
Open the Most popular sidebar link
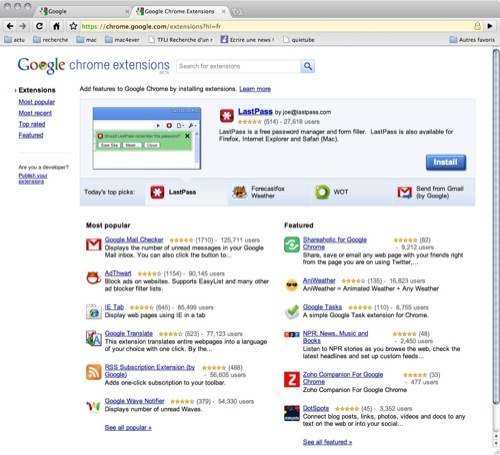(37, 102)
